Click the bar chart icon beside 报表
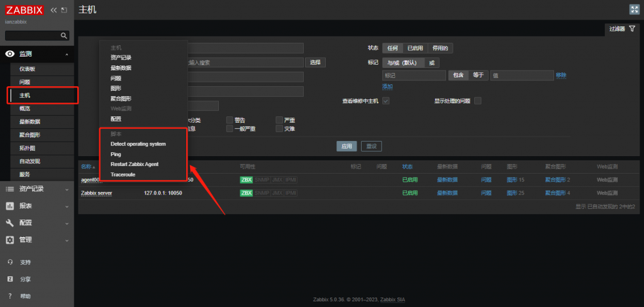This screenshot has height=307, width=644. click(10, 206)
